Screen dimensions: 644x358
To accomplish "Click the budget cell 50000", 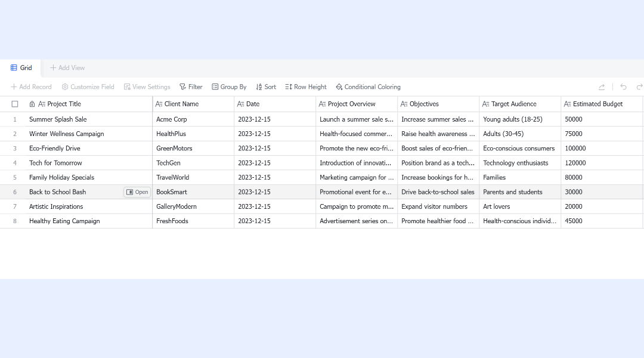I will 602,119.
